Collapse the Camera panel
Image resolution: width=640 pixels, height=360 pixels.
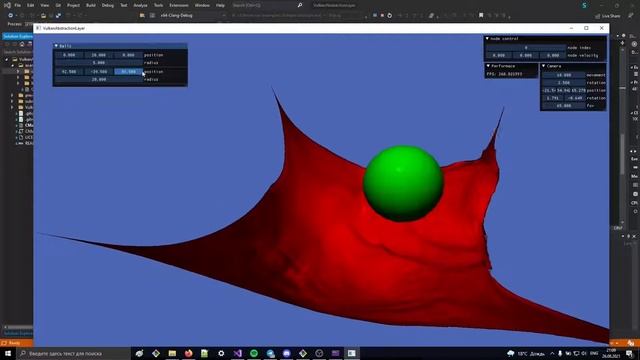pos(544,66)
